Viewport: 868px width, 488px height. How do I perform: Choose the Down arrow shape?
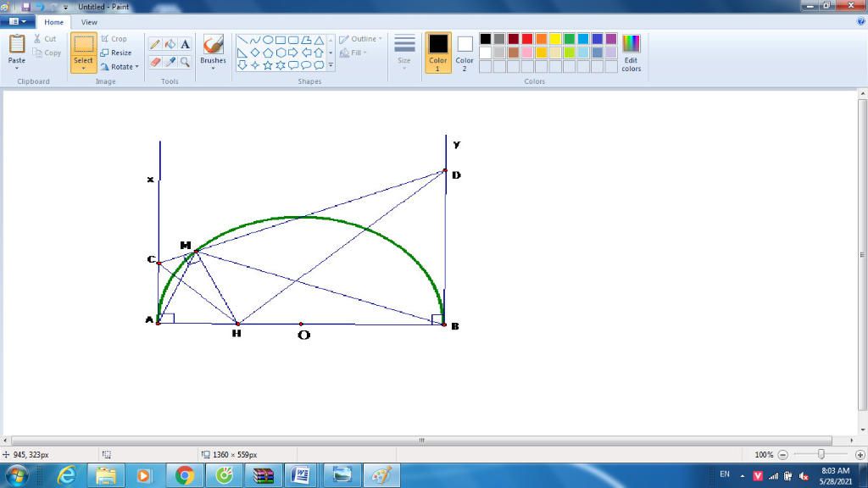(x=242, y=65)
